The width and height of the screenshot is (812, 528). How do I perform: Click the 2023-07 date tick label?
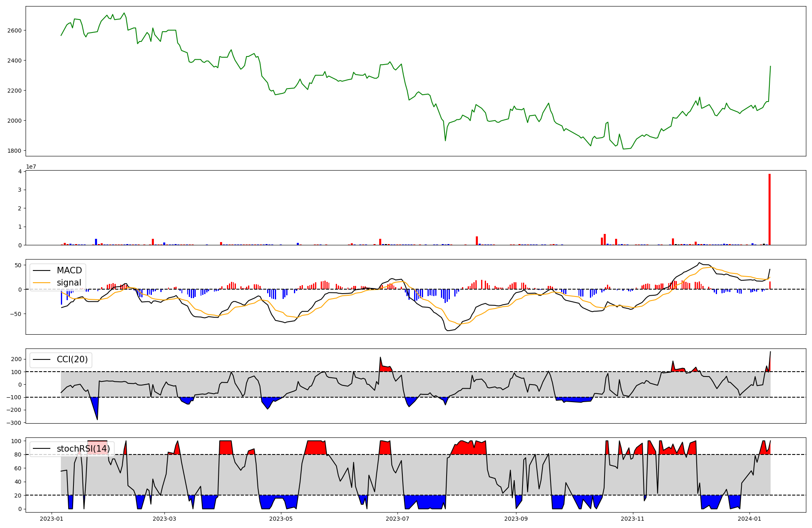(x=397, y=519)
